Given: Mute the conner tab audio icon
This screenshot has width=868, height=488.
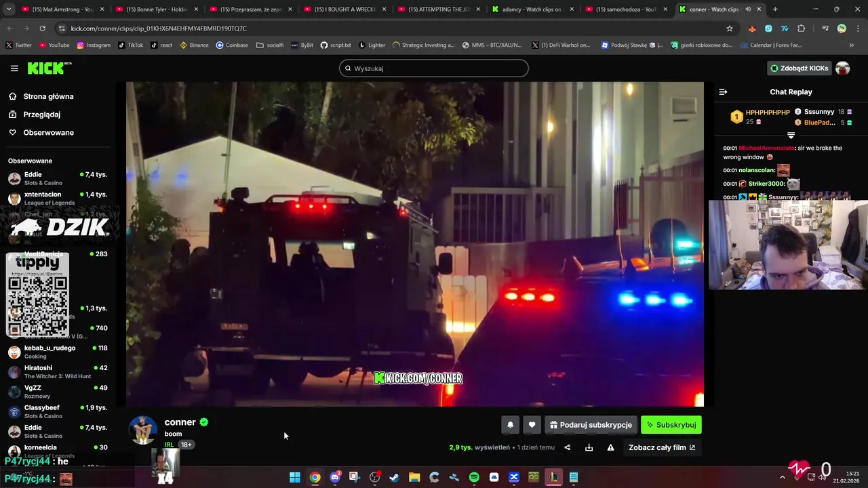Looking at the screenshot, I should click(x=748, y=9).
